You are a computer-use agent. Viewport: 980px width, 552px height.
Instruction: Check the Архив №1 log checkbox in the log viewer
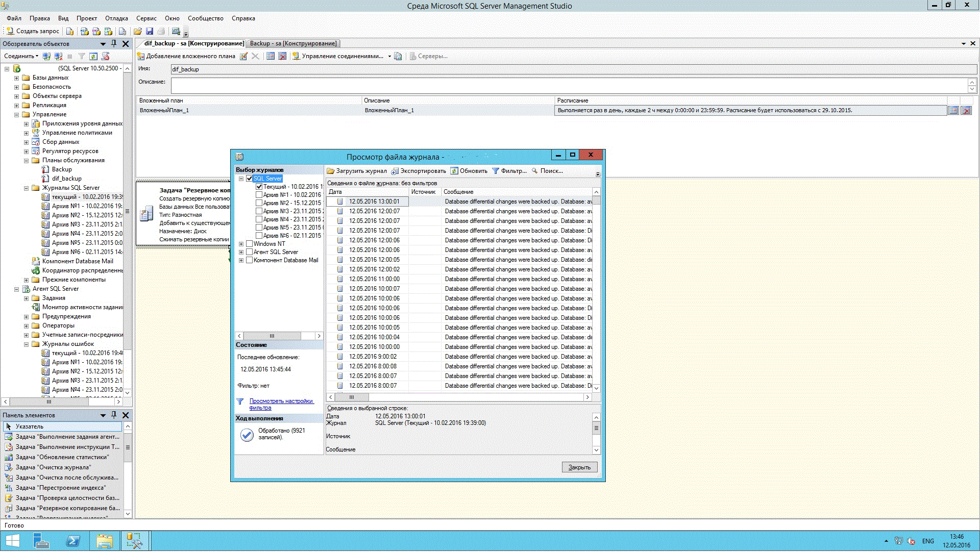[x=259, y=195]
